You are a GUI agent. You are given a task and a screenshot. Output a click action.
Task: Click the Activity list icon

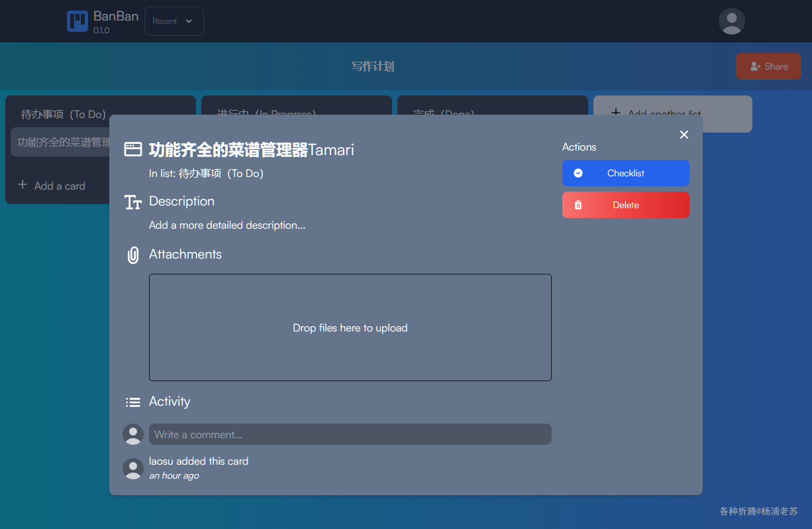[133, 402]
